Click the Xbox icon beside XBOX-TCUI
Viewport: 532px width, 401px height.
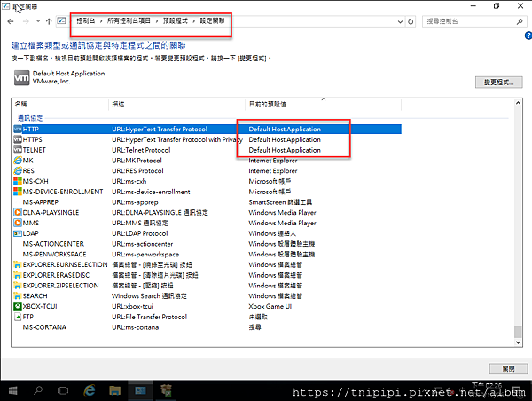tap(18, 307)
